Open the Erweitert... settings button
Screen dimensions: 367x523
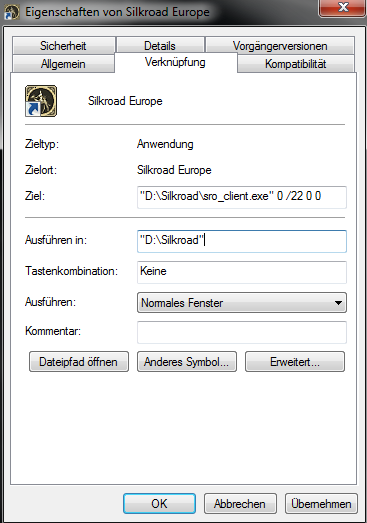pos(295,362)
